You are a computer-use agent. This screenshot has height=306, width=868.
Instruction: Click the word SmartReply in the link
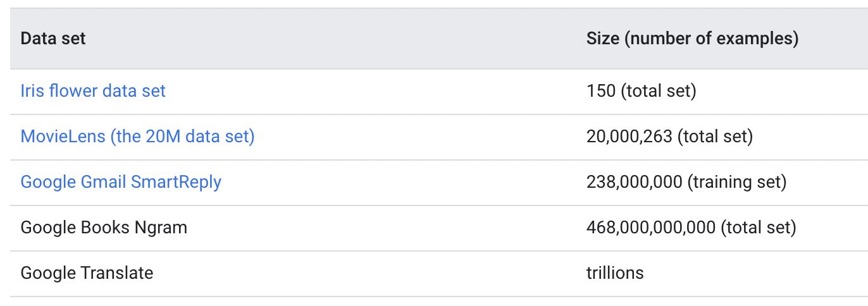click(x=176, y=182)
